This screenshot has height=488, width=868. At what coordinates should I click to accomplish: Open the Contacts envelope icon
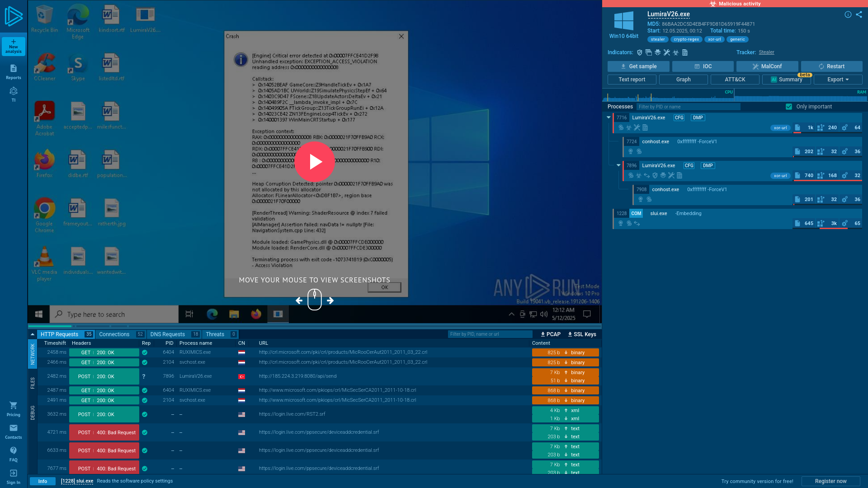click(14, 432)
